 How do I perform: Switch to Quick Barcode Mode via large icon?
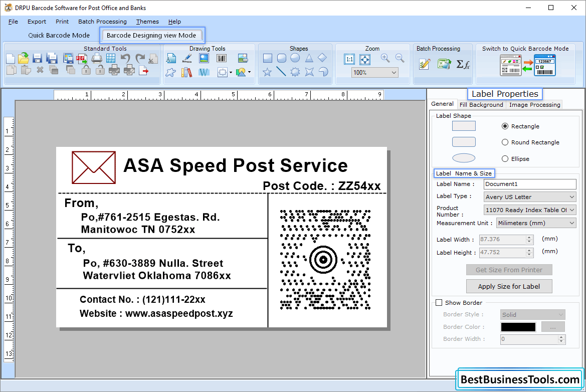coord(528,65)
